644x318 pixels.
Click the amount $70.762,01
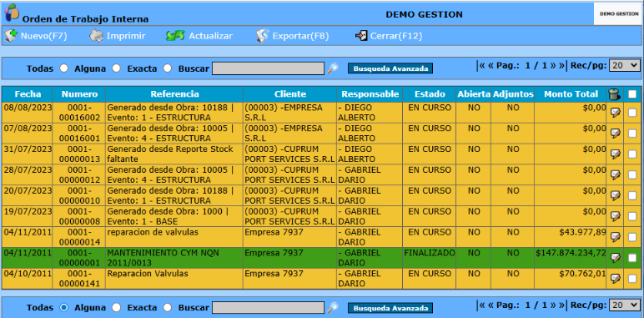[x=582, y=273]
